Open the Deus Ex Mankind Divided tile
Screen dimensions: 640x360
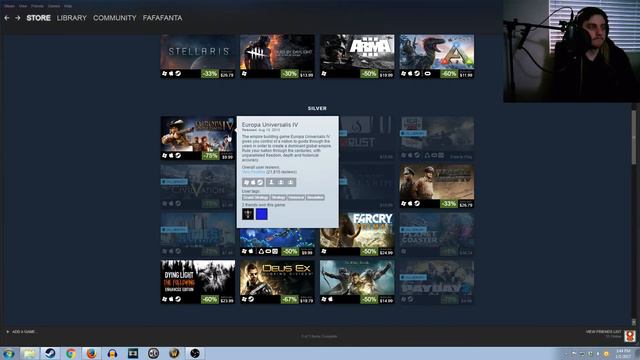277,282
